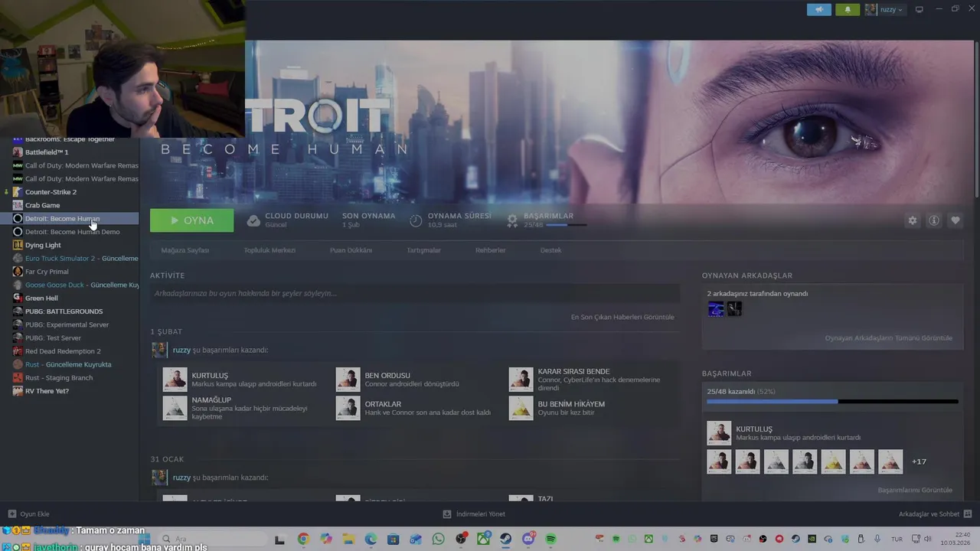Open Puan Dükkânı tab
The image size is (980, 551).
351,250
